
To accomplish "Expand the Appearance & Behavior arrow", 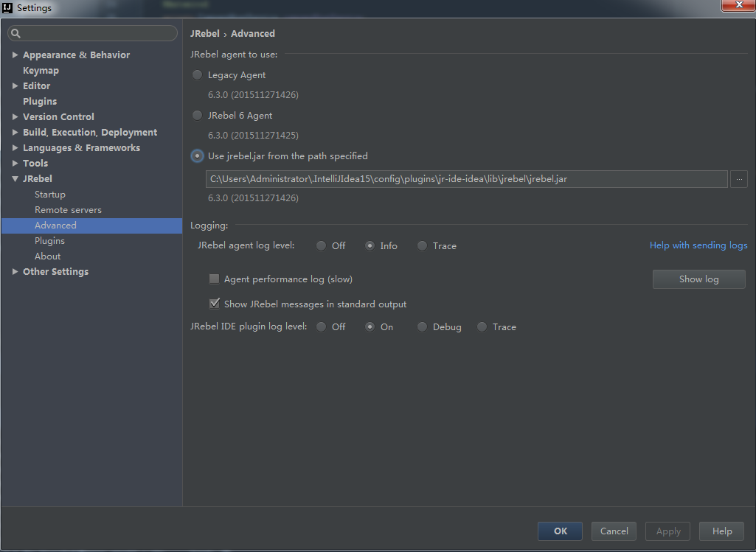I will 15,55.
